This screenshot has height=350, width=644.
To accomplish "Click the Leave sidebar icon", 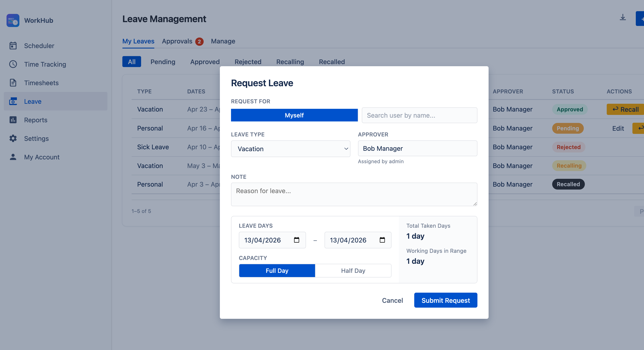I will coord(13,101).
